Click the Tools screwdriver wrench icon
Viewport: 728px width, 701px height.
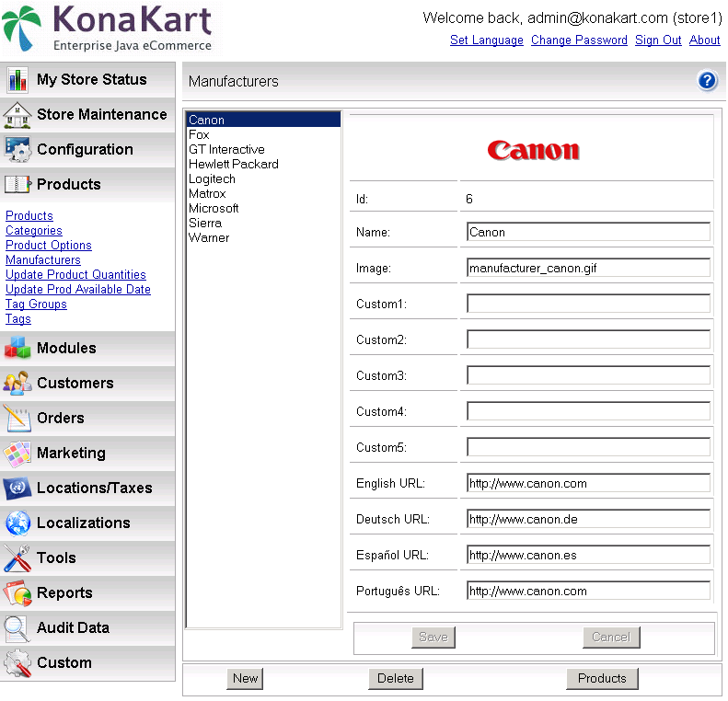coord(17,558)
